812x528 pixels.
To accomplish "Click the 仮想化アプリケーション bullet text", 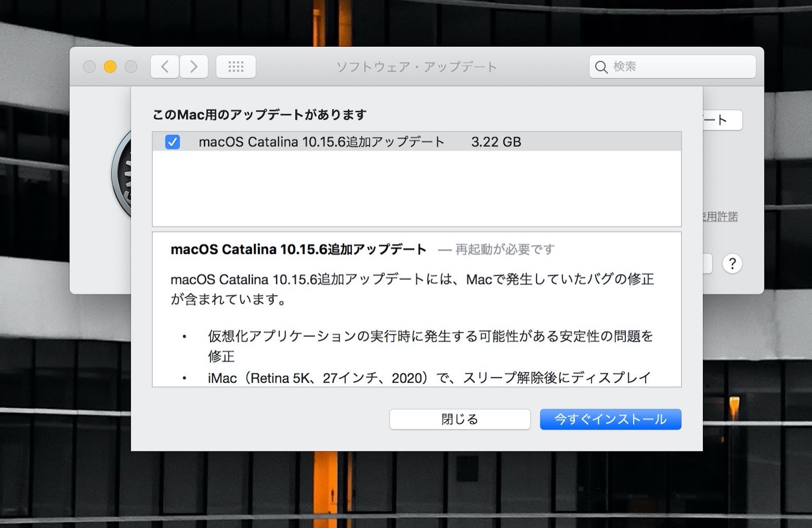I will tap(430, 346).
